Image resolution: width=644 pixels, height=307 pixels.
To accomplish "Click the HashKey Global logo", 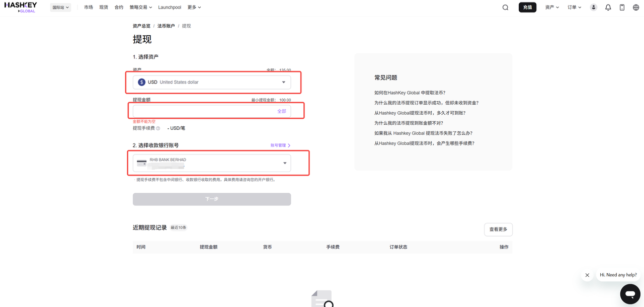I will 21,7.
